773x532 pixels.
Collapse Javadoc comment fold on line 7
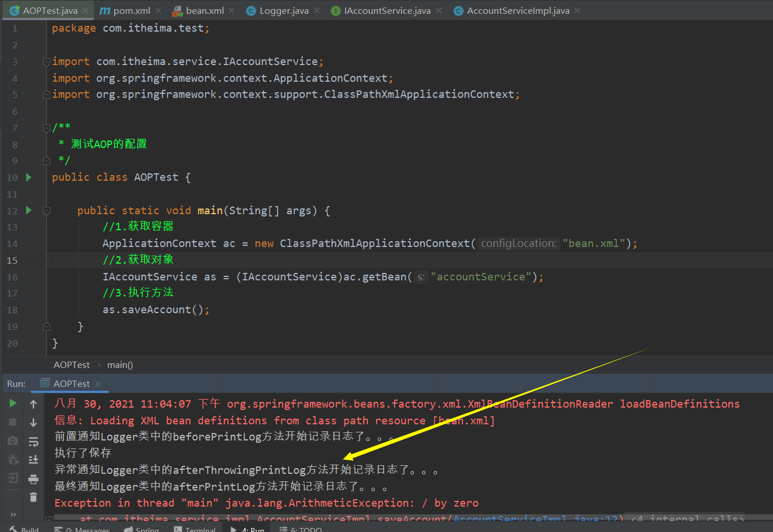pos(47,128)
